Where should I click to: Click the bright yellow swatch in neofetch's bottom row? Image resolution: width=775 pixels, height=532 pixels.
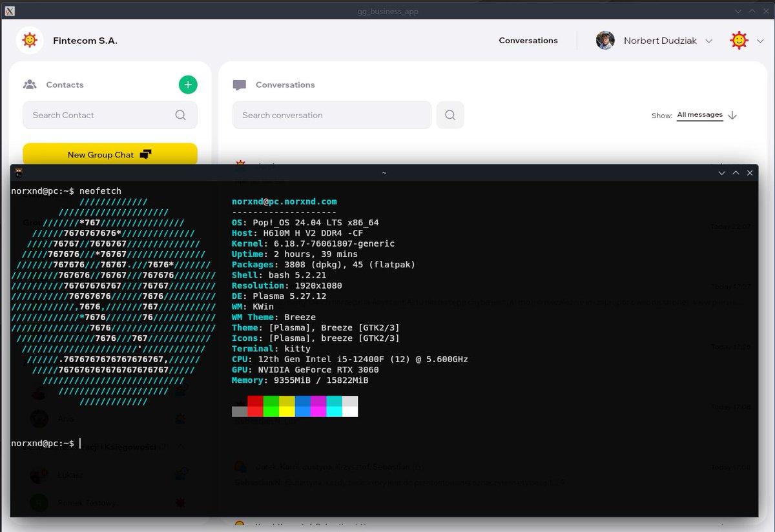point(287,411)
